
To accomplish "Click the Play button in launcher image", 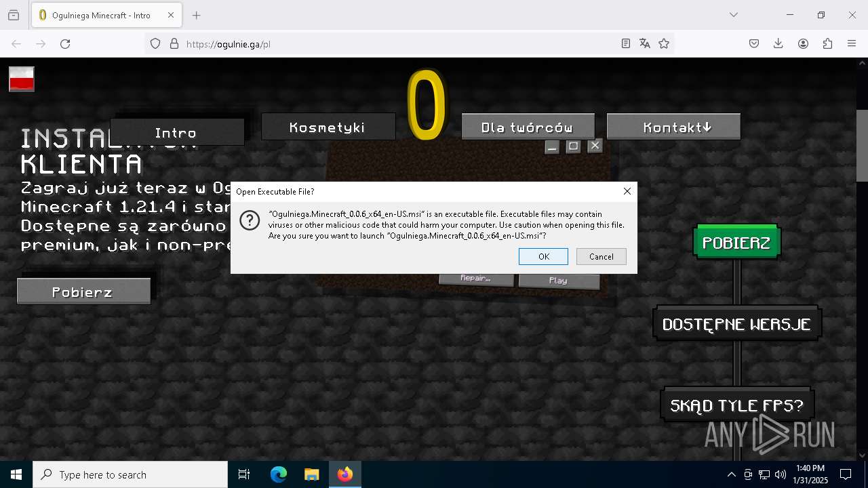I will 559,281.
